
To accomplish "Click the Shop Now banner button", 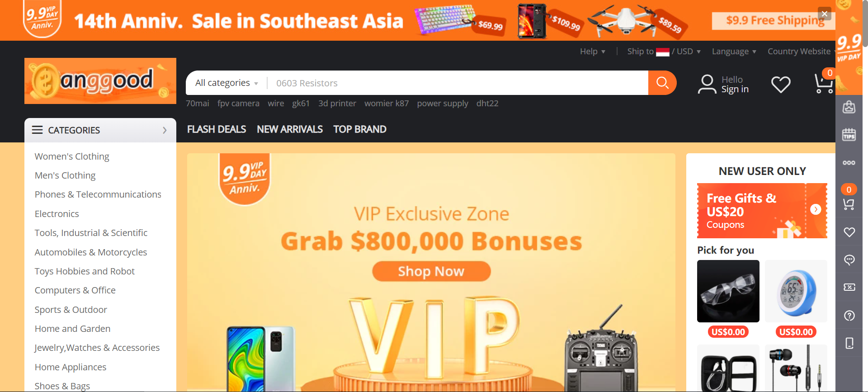I will click(431, 271).
